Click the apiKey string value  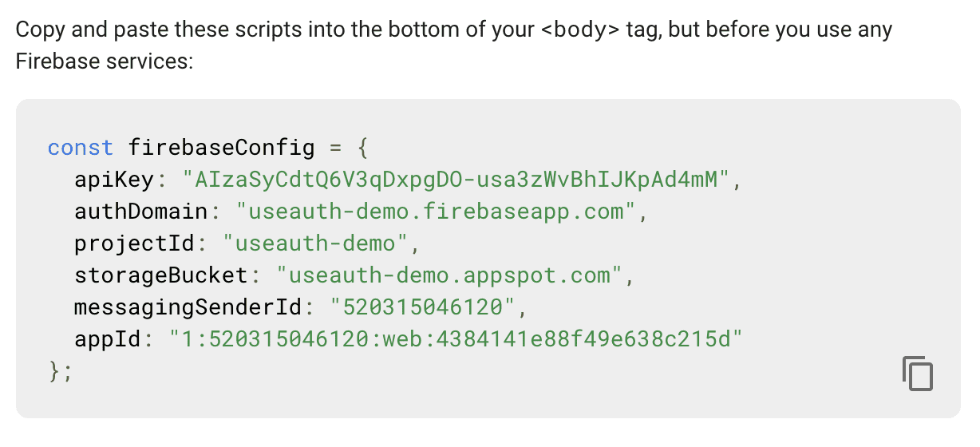click(456, 180)
